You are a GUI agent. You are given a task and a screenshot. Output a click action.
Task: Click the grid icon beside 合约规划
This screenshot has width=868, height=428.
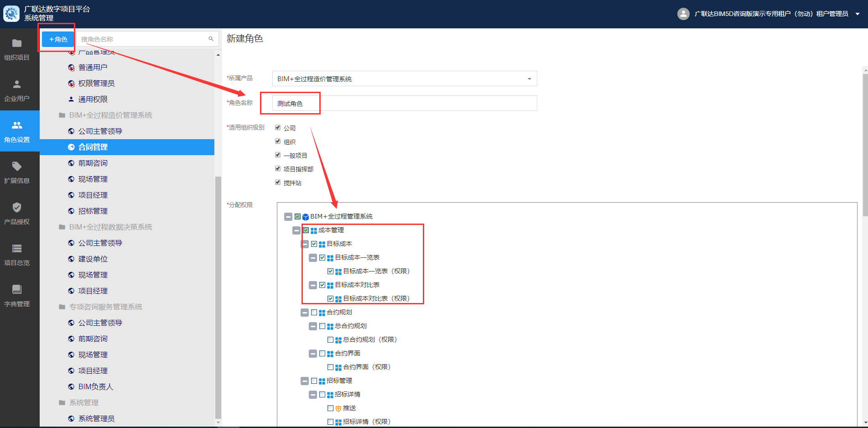322,313
